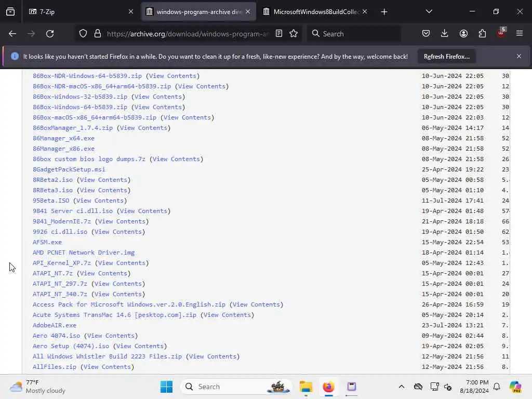Open tracking protection shield icon
Viewport: 532px width, 399px height.
(x=83, y=34)
